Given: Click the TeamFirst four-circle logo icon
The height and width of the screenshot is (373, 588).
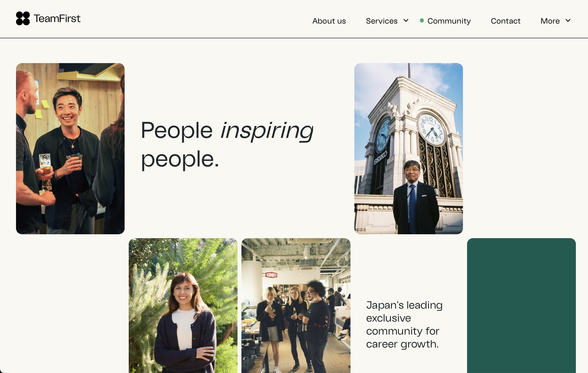Looking at the screenshot, I should click(x=23, y=18).
